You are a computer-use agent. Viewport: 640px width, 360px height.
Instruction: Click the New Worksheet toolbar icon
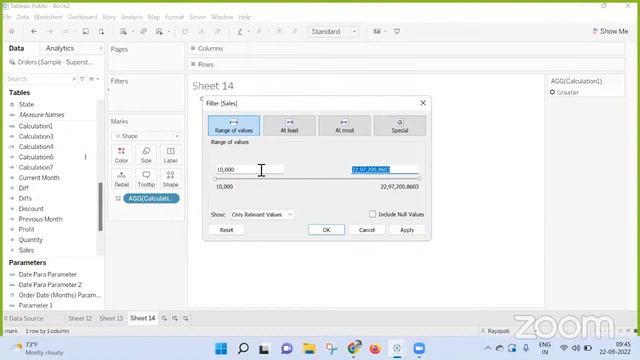click(123, 31)
